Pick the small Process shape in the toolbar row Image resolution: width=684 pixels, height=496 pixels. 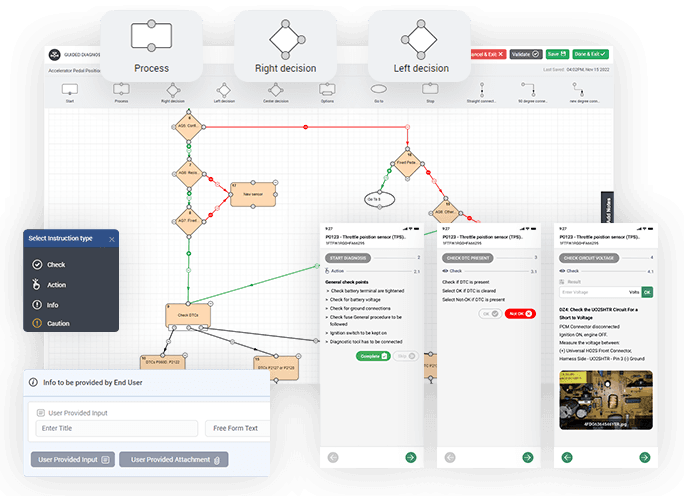121,89
